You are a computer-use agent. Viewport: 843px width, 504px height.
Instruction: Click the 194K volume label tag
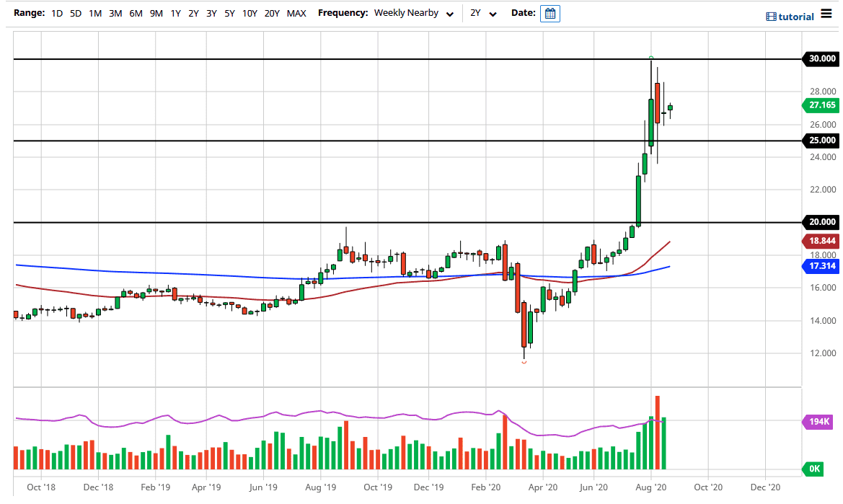(x=821, y=422)
